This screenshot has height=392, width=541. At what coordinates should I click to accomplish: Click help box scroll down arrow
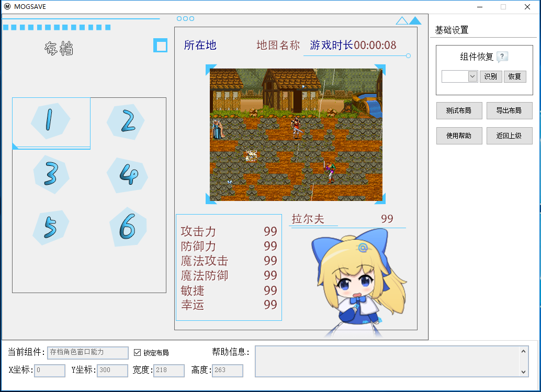[523, 372]
